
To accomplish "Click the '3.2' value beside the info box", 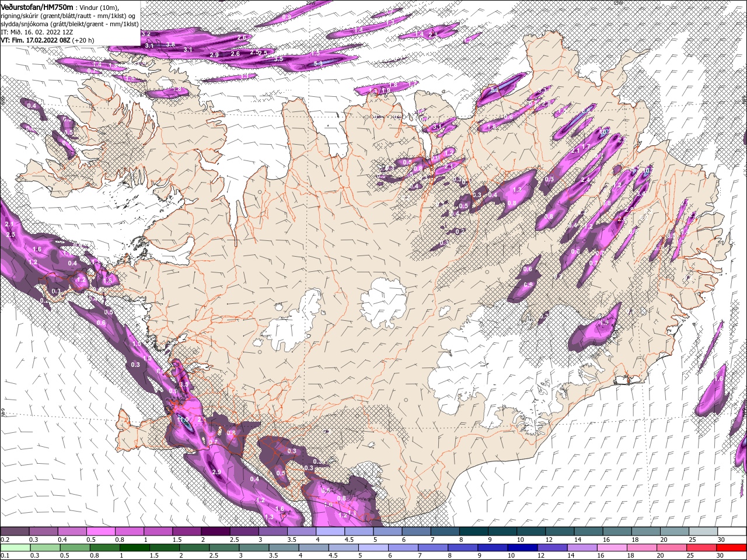I will 146,35.
